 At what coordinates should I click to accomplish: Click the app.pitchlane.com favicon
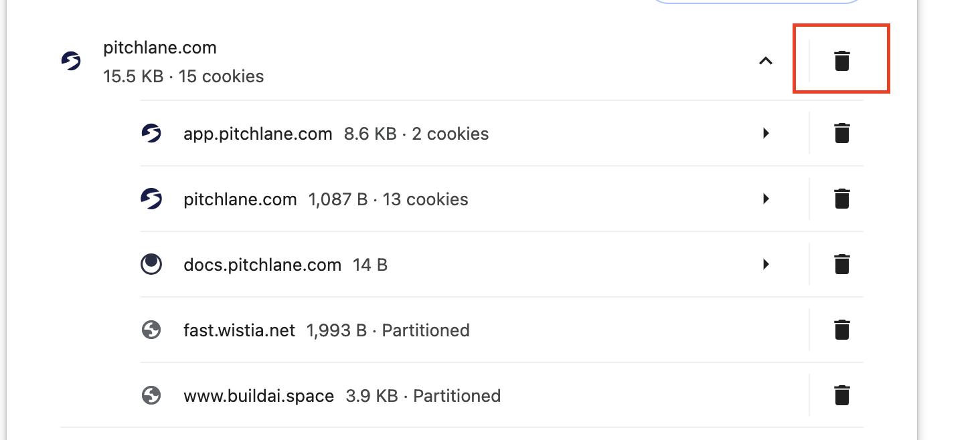[x=151, y=134]
